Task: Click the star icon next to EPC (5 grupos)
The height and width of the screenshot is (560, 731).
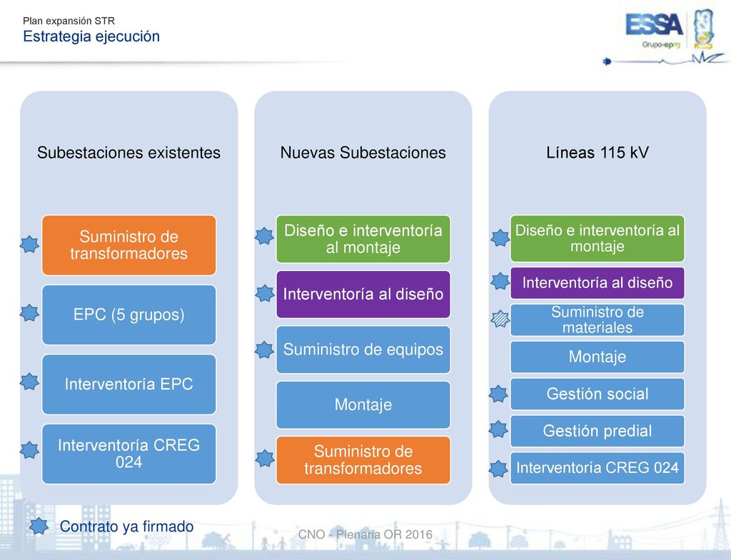Action: pyautogui.click(x=29, y=313)
